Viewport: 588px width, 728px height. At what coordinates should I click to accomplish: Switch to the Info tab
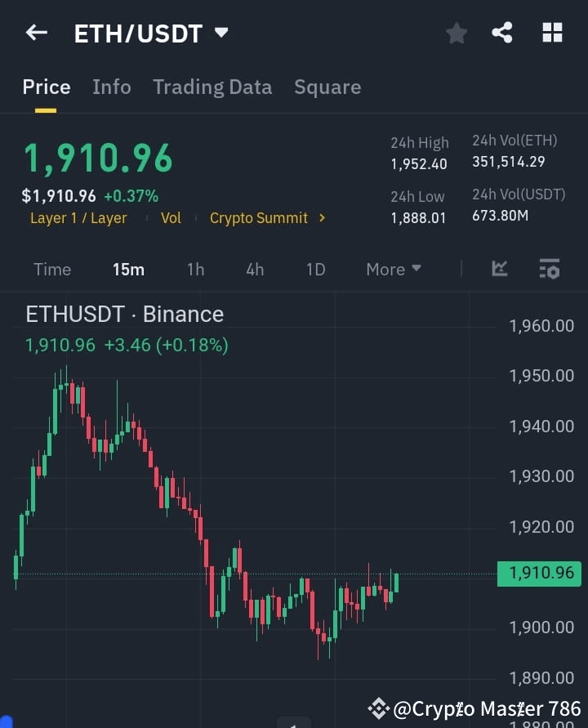click(112, 87)
